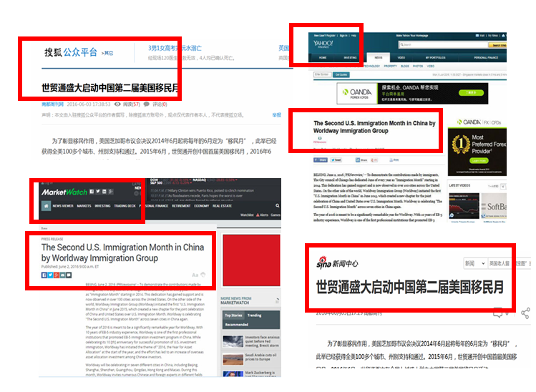536x392 pixels.
Task: Focus the Yahoo search field
Action: (444, 45)
